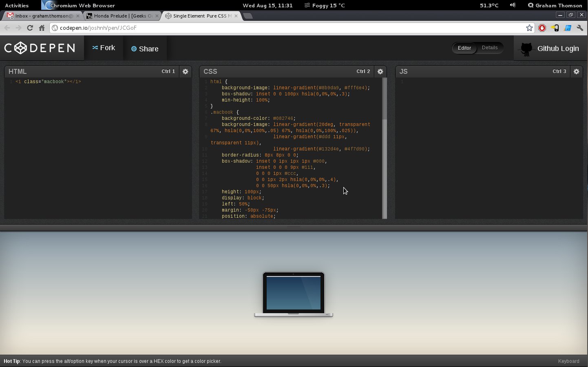Click the Foggy weather indicator

tap(325, 5)
